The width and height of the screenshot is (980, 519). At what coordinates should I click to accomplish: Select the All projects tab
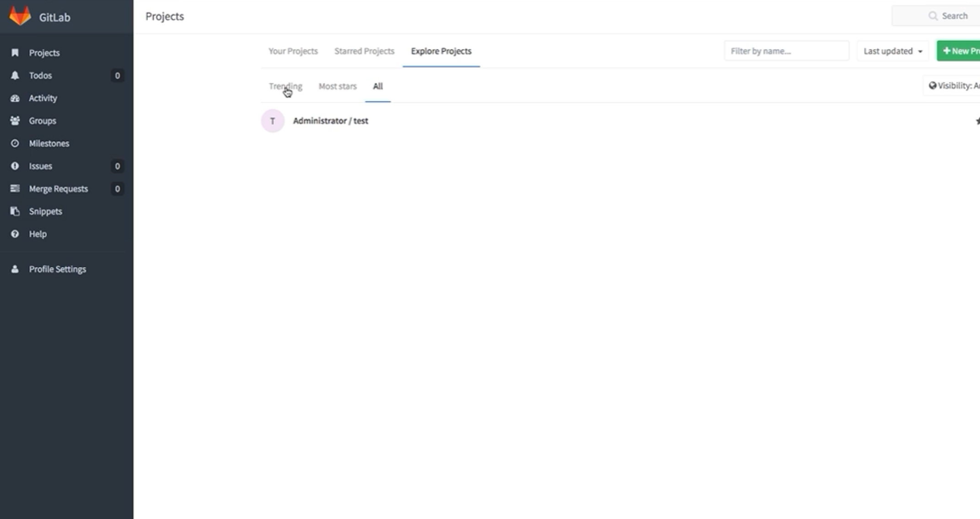[378, 86]
